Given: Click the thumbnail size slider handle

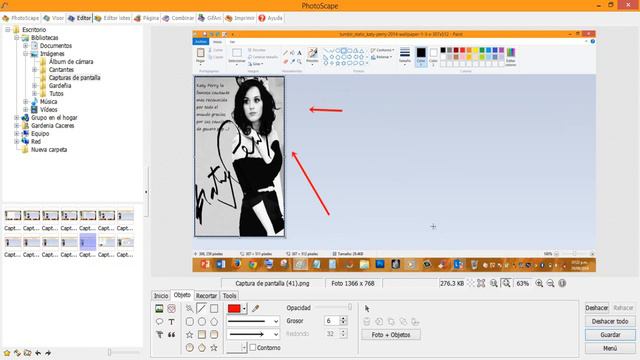Looking at the screenshot, I should click(109, 352).
